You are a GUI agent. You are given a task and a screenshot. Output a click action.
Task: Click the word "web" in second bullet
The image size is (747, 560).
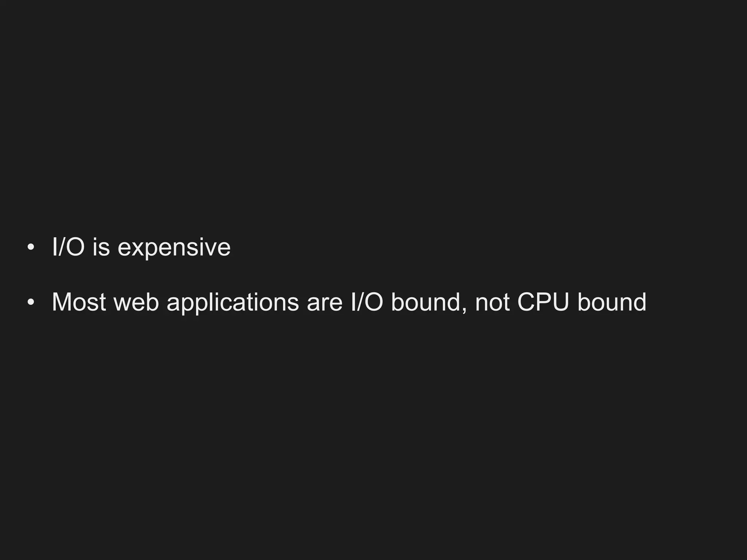136,302
